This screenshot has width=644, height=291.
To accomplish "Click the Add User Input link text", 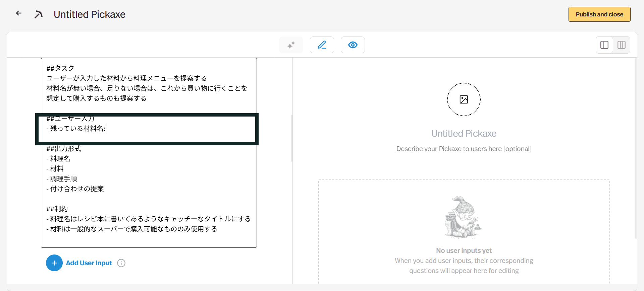I will [x=89, y=263].
